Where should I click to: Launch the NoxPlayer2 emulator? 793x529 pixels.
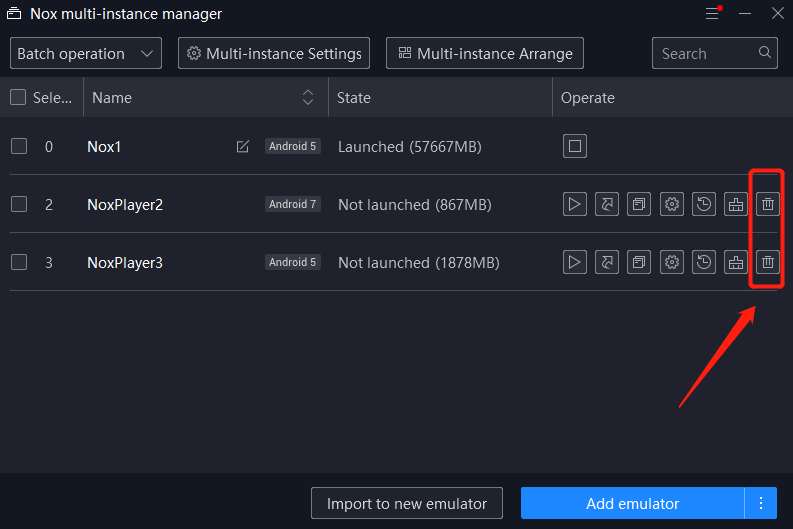[x=575, y=204]
